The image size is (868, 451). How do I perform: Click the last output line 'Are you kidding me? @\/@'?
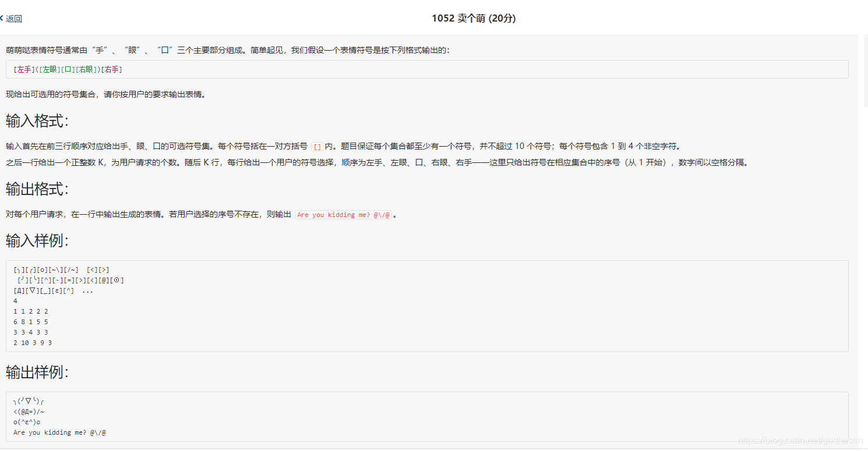tap(59, 432)
